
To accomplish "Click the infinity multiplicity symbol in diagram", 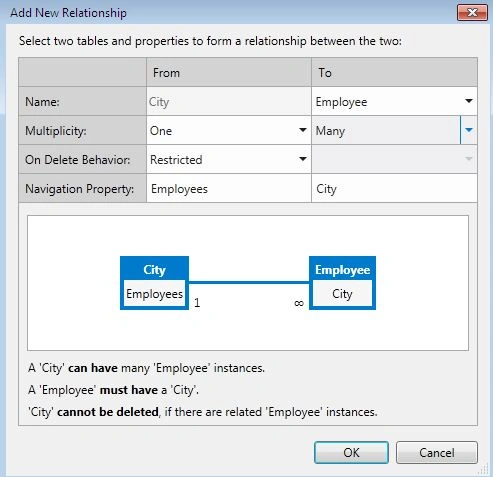I will [299, 303].
